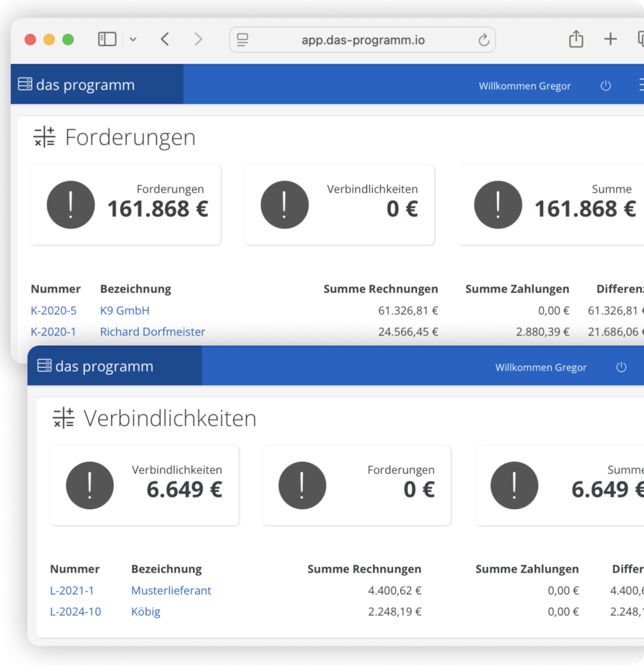Viewport: 644px width, 665px height.
Task: Open the supplier Musterlieferant
Action: 171,590
